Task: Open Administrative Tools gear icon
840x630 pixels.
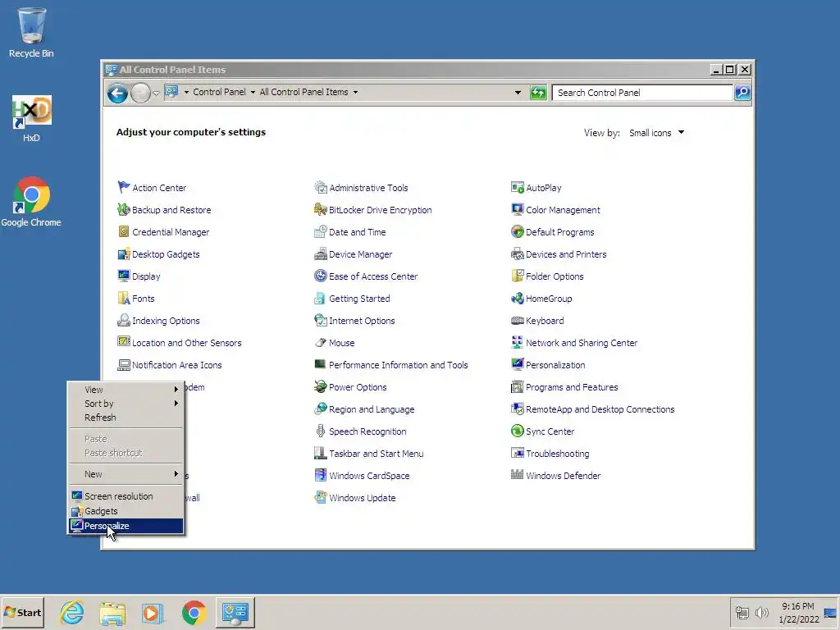Action: (321, 188)
